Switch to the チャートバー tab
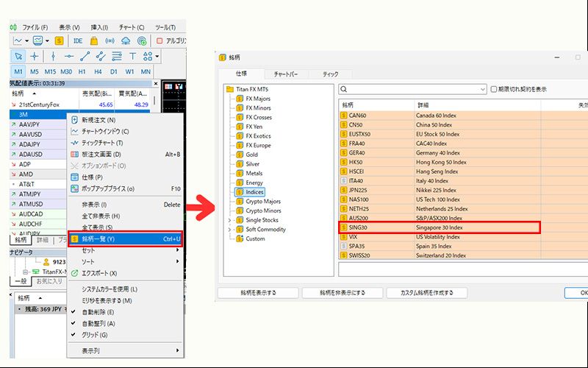The image size is (588, 368). (x=284, y=74)
